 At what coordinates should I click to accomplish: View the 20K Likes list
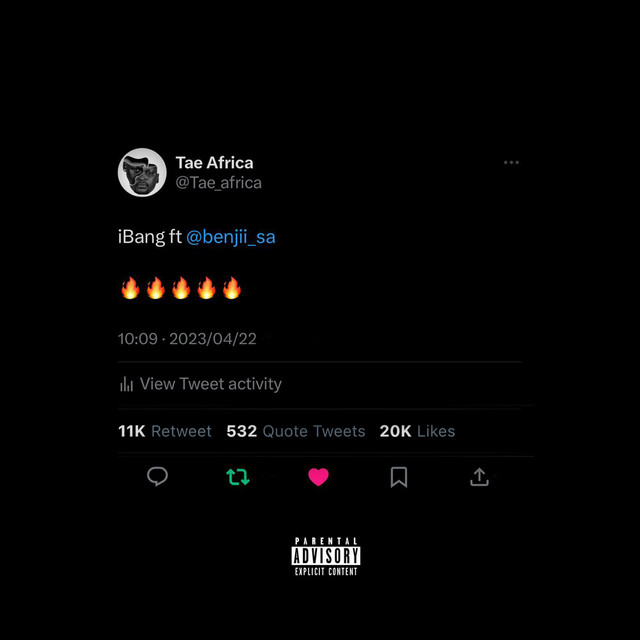coord(417,431)
